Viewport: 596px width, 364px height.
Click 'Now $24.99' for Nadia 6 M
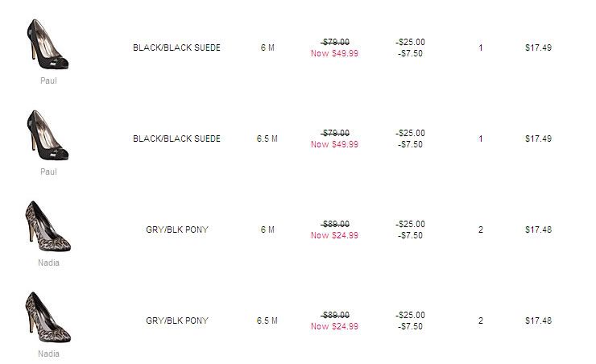click(x=334, y=236)
